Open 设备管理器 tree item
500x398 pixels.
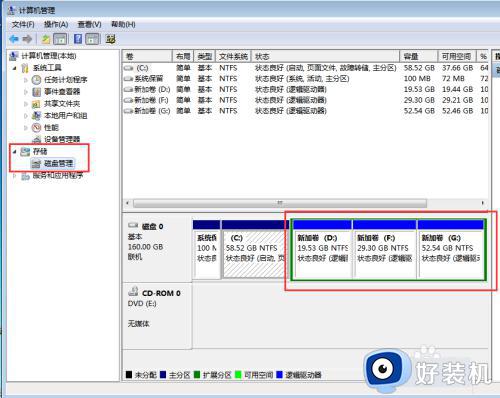point(62,139)
